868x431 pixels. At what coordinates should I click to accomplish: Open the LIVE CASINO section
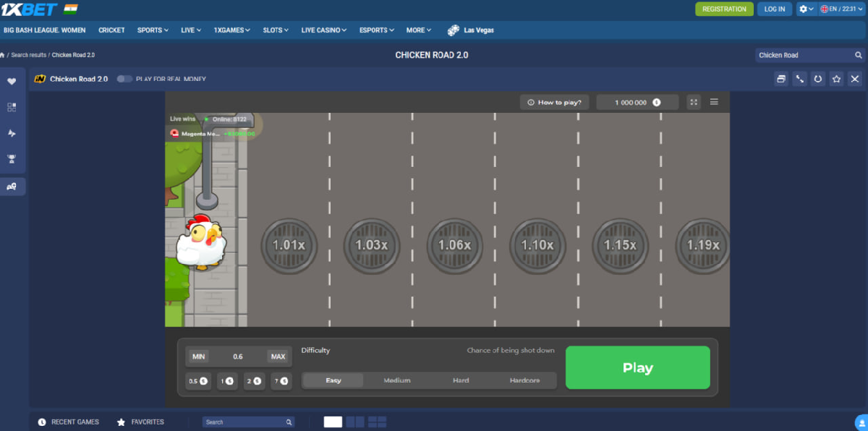(323, 30)
